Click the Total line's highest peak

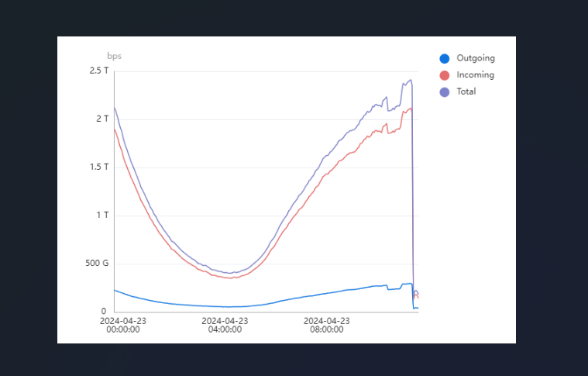(410, 79)
